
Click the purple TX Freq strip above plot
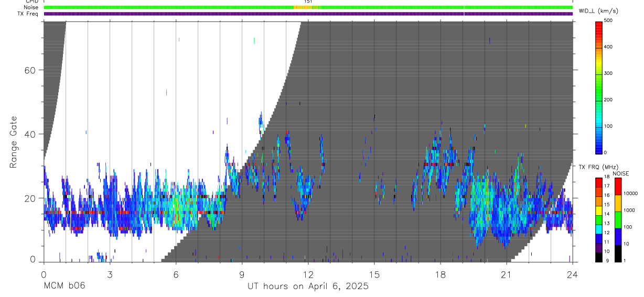coord(308,14)
